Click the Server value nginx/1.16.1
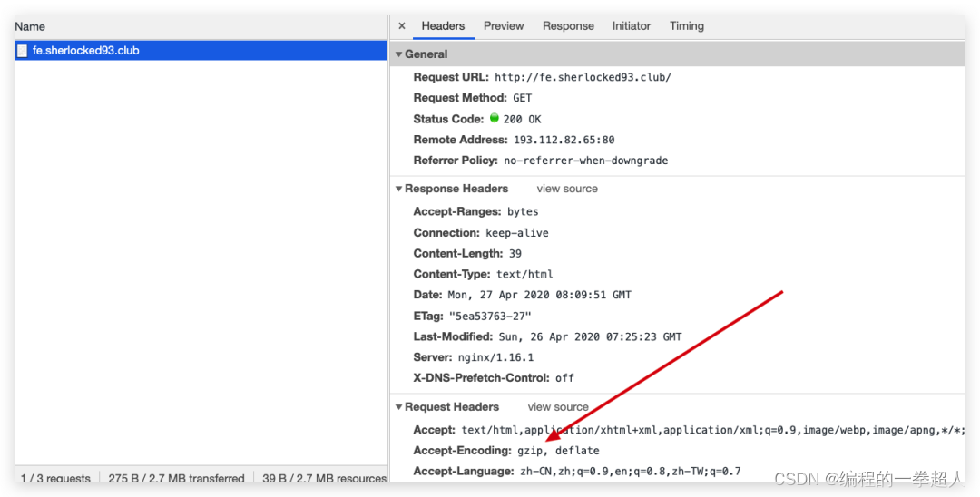The height and width of the screenshot is (497, 980). (495, 357)
